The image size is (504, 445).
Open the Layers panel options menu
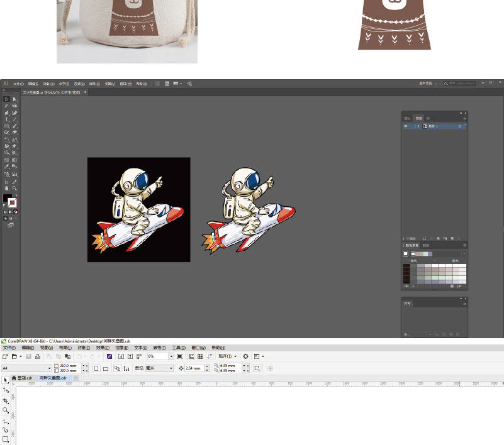coord(464,118)
